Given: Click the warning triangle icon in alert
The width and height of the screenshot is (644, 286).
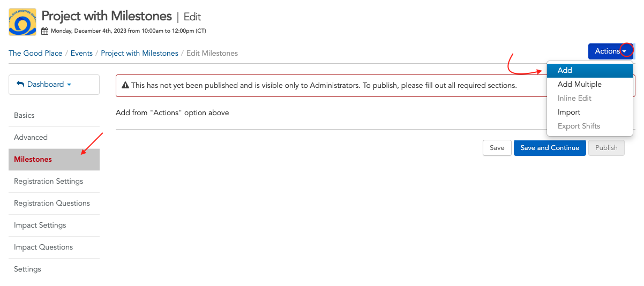Looking at the screenshot, I should click(125, 85).
